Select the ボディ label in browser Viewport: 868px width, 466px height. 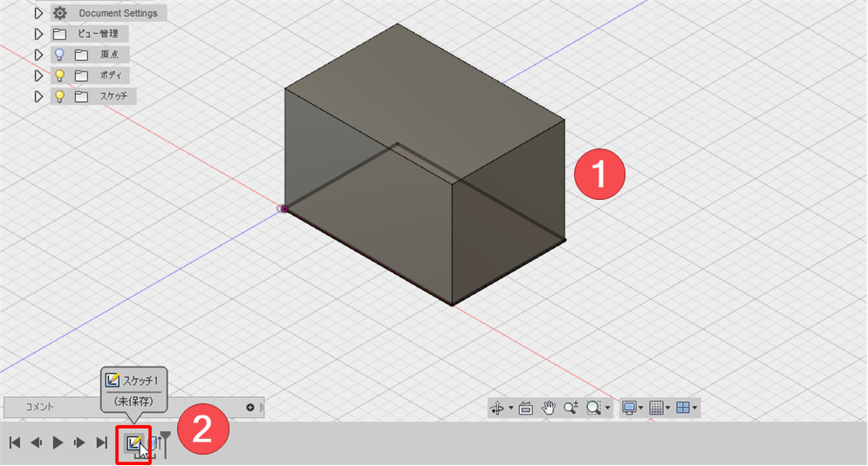pyautogui.click(x=110, y=75)
